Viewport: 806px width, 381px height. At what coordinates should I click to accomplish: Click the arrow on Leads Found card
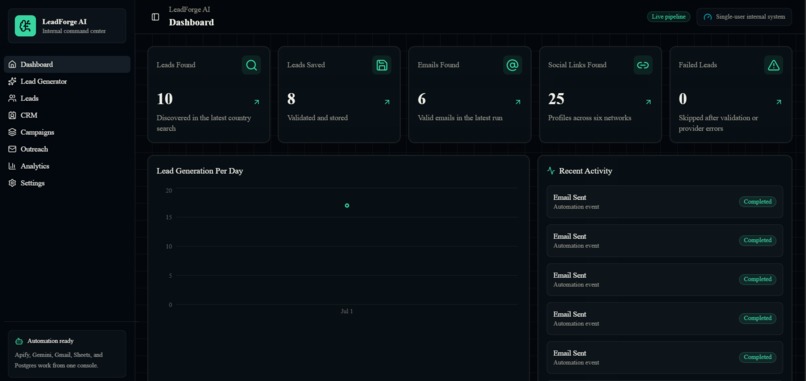tap(257, 102)
